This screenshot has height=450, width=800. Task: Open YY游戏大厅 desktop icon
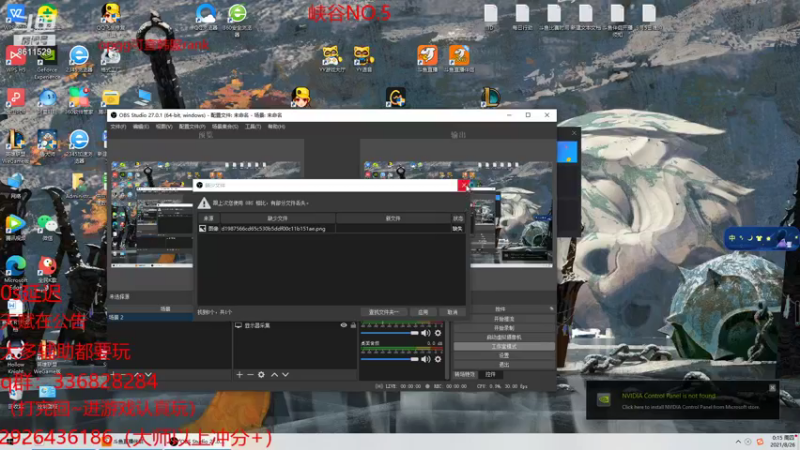coord(332,58)
